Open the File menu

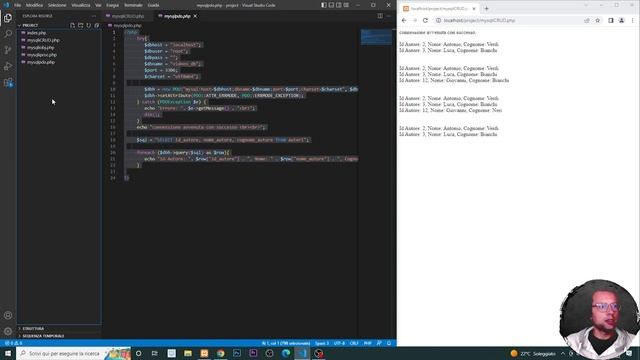[x=17, y=5]
